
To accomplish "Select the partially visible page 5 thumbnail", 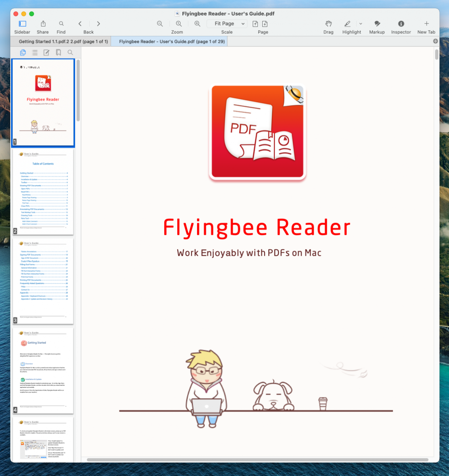I will tap(43, 440).
